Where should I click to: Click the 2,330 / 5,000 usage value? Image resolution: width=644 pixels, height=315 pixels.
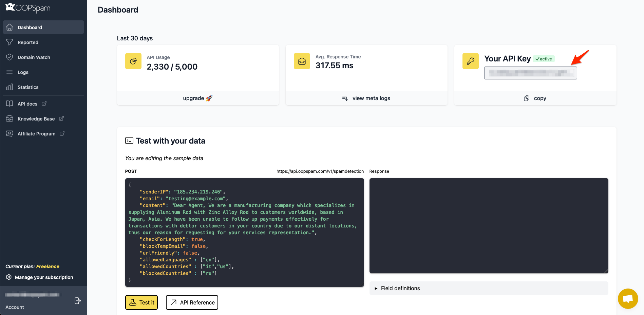click(172, 67)
